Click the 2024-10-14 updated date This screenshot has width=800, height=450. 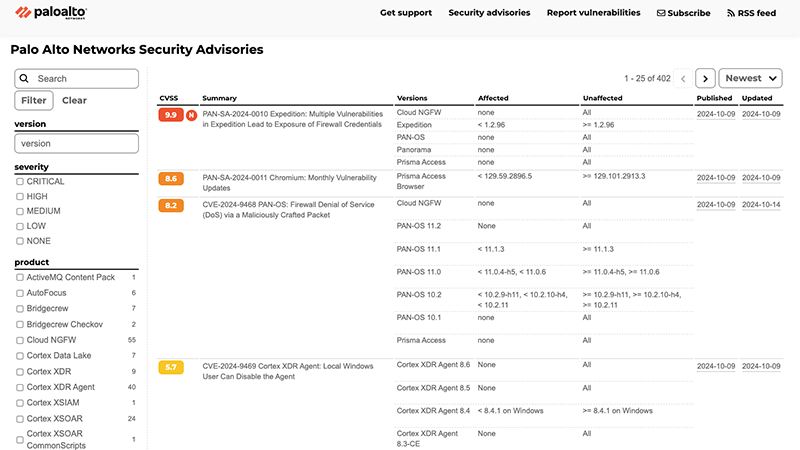(x=761, y=205)
